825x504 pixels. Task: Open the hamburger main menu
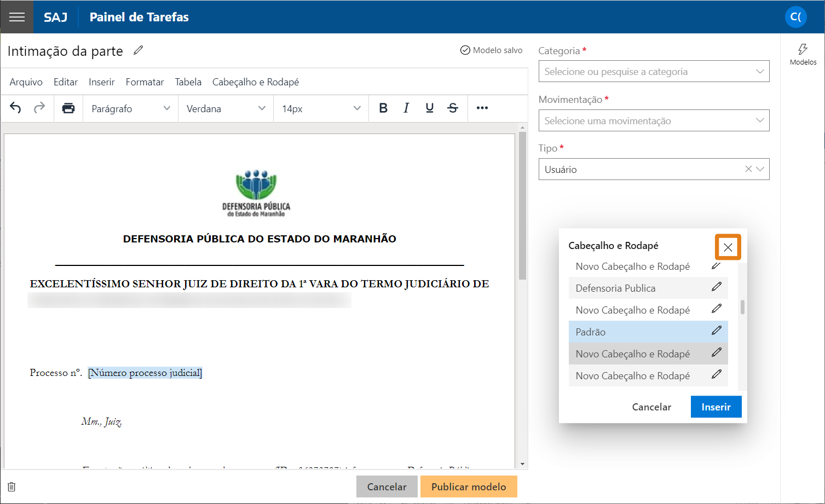17,17
